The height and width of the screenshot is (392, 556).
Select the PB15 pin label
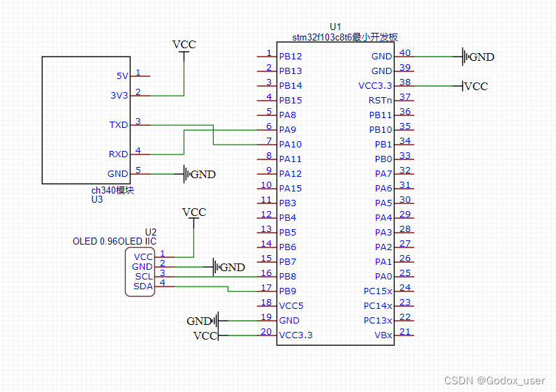(291, 101)
